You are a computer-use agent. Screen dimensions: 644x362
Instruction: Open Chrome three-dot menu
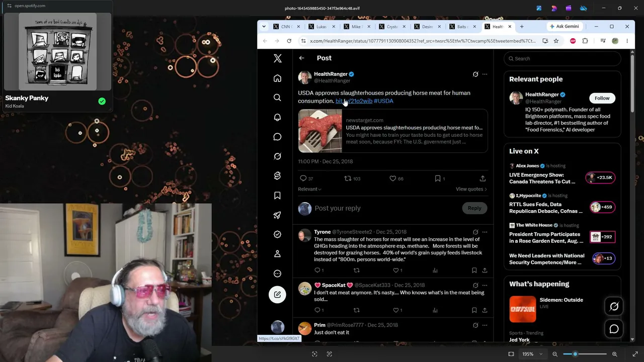coord(627,41)
